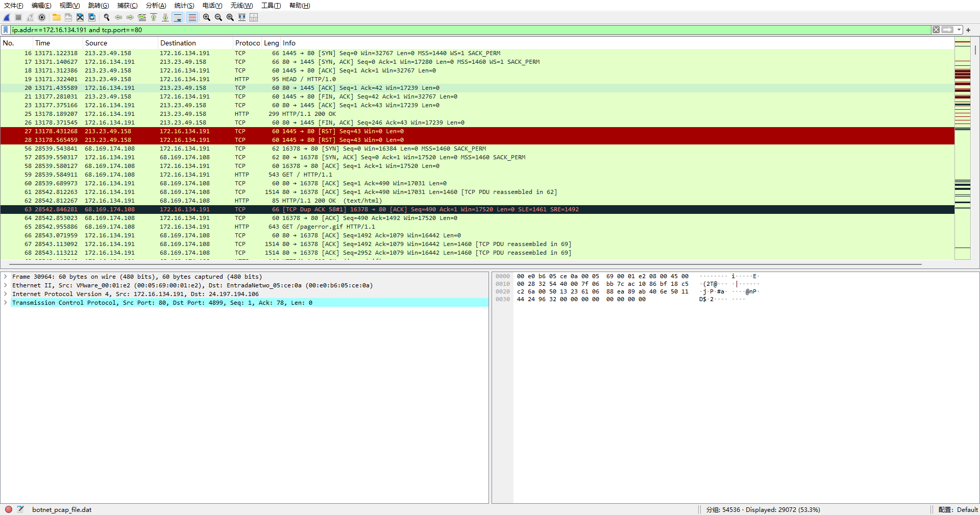Open a capture file with the folder icon
This screenshot has width=980, height=515.
click(x=57, y=17)
